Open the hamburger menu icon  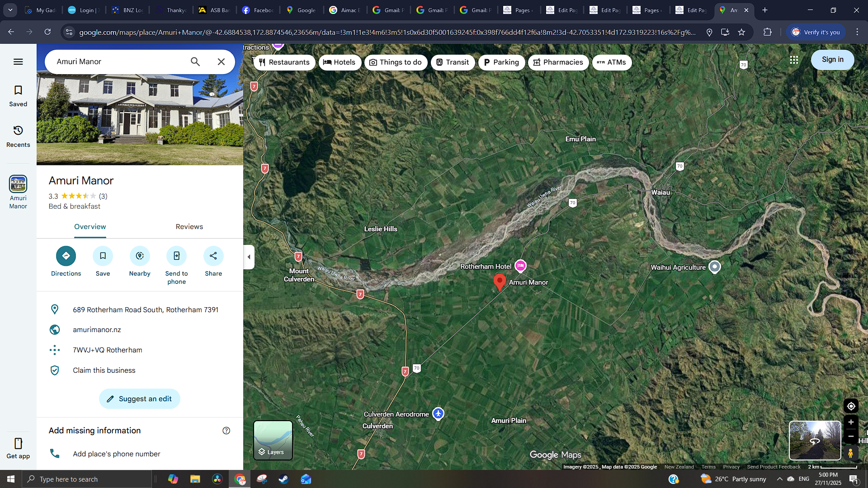(18, 62)
